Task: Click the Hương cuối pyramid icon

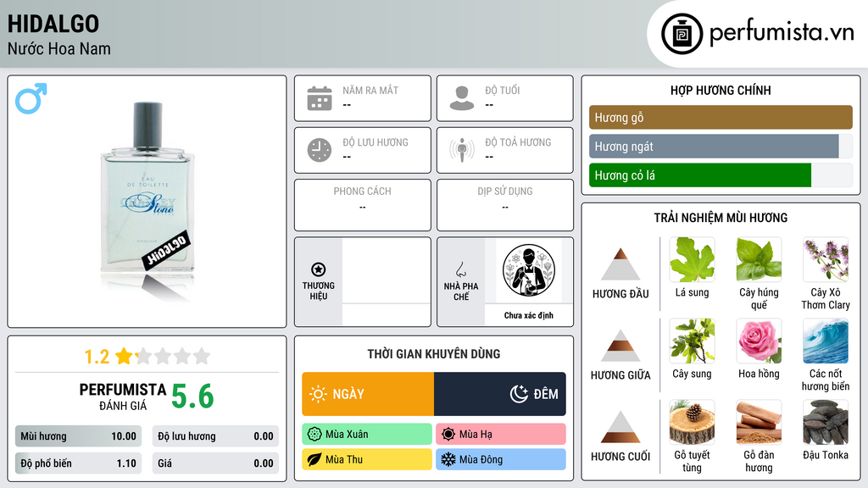Action: [x=620, y=427]
